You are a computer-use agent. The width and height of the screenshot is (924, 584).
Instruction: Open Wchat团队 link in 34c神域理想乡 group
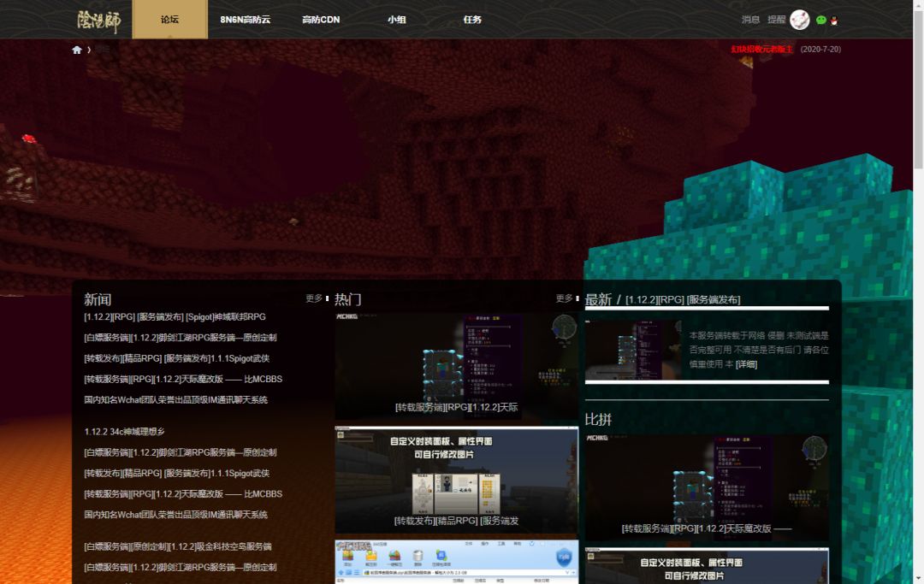[175, 515]
